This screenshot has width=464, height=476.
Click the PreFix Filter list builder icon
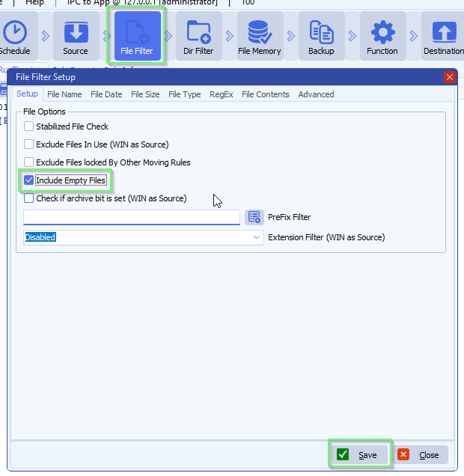(x=254, y=217)
